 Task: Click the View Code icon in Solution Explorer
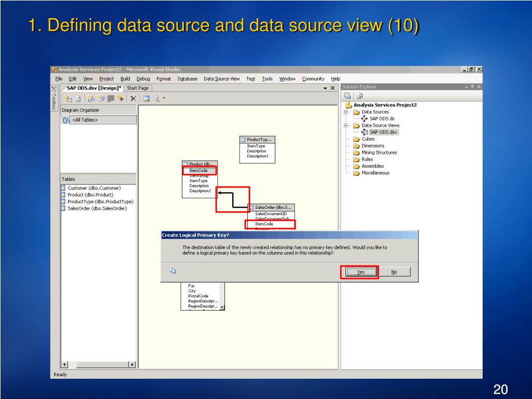[x=360, y=96]
